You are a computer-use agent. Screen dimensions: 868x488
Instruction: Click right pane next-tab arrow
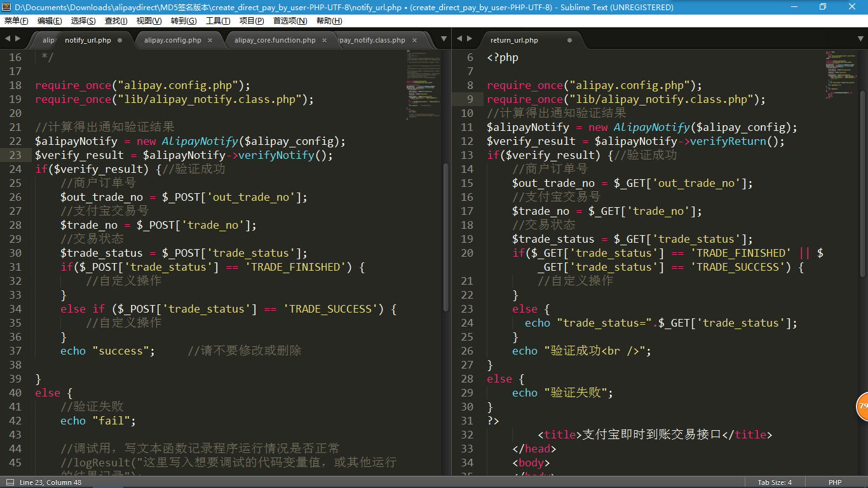(470, 39)
